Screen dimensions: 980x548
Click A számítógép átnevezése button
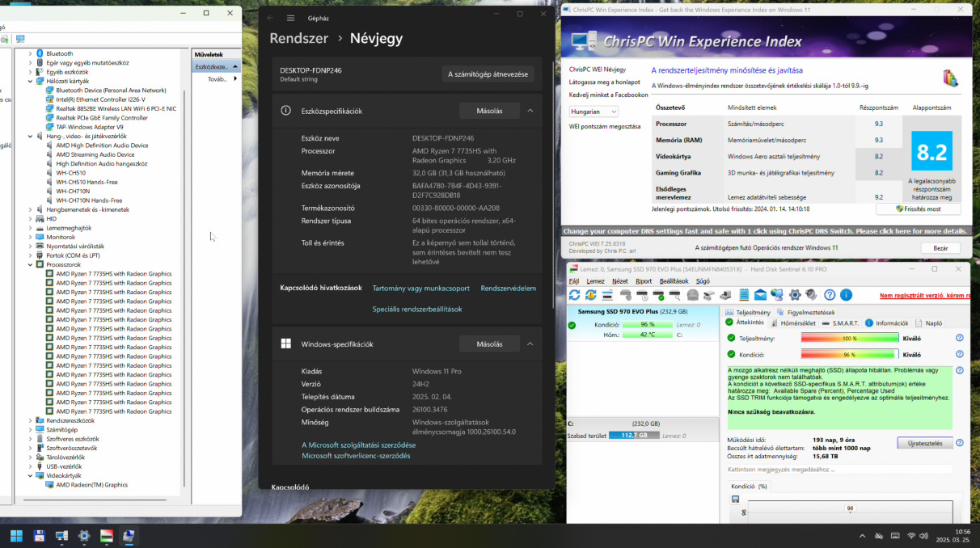tap(488, 74)
